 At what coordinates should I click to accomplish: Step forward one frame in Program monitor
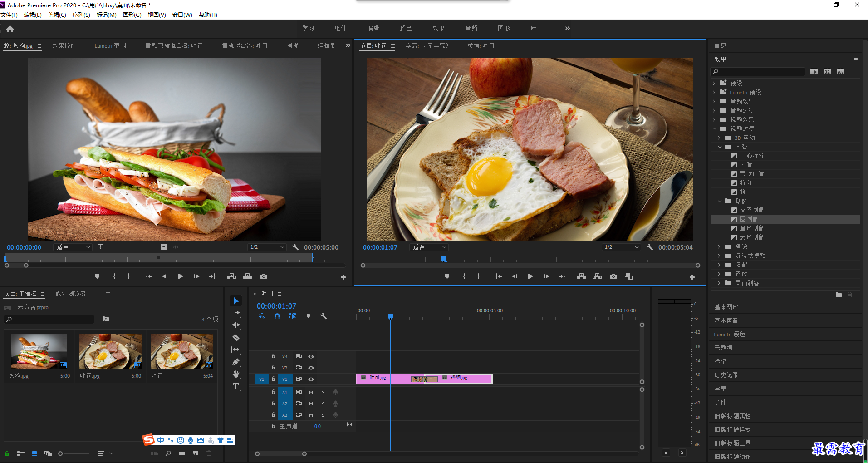(546, 276)
